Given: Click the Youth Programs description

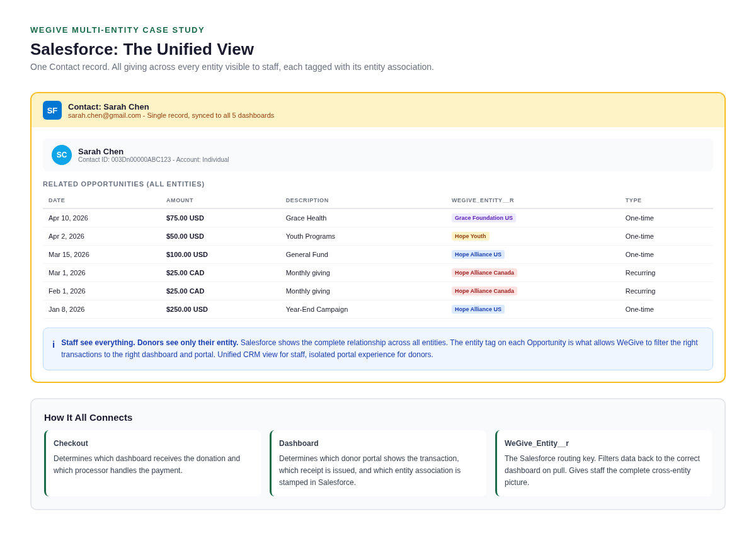Looking at the screenshot, I should click(x=311, y=236).
